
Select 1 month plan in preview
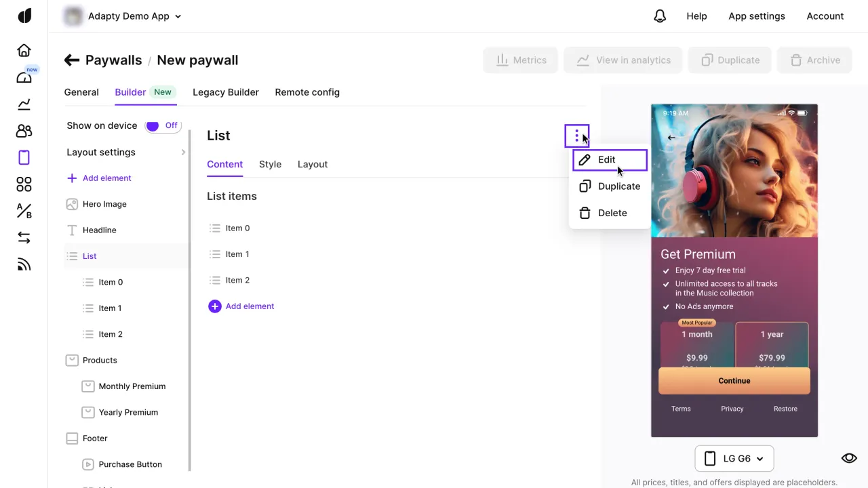coord(696,346)
